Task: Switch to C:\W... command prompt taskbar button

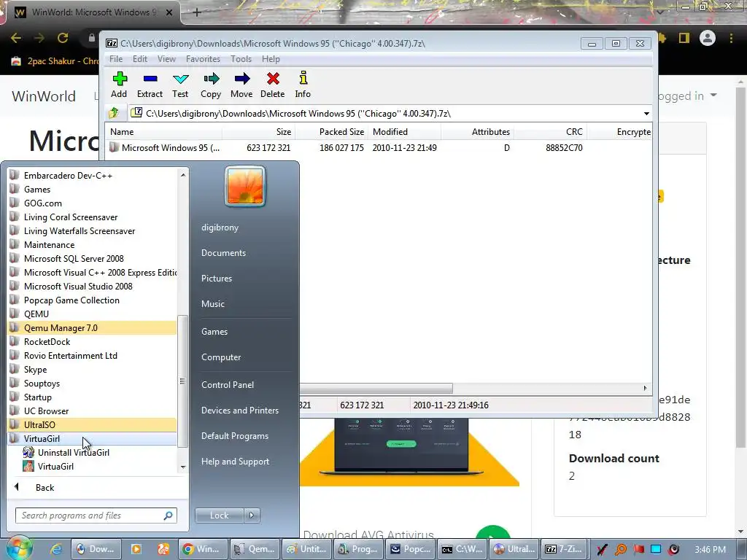Action: click(x=462, y=549)
